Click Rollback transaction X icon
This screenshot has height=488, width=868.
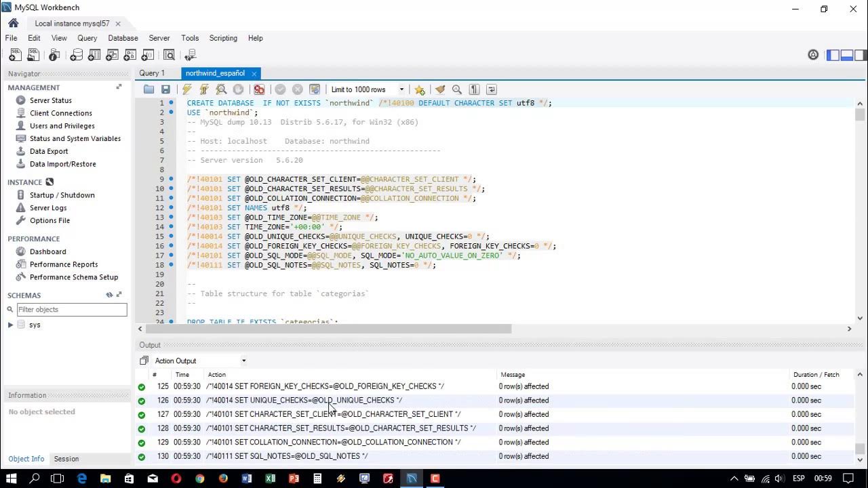[297, 89]
